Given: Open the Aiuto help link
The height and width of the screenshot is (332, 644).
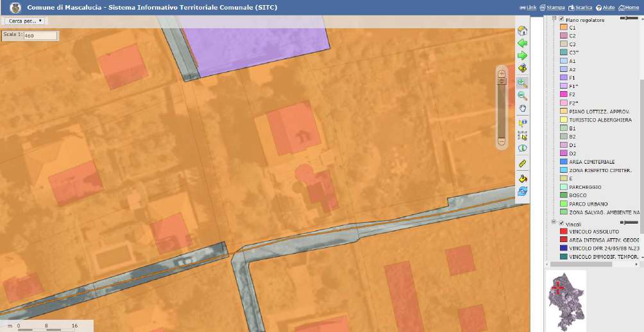Looking at the screenshot, I should tap(606, 7).
